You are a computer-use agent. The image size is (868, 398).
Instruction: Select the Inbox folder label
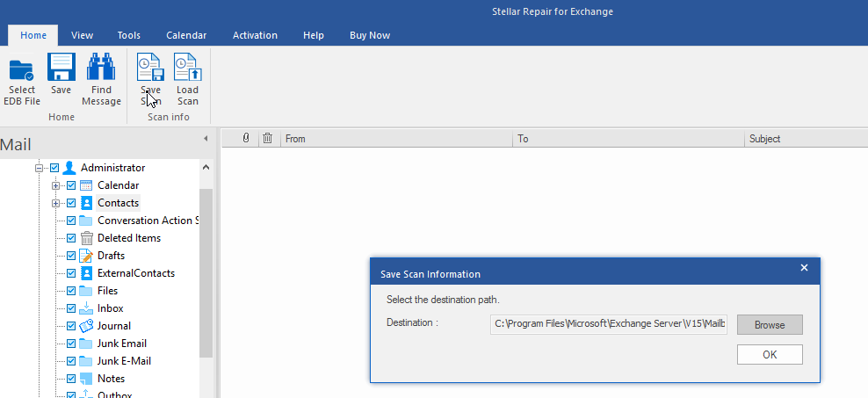pos(110,308)
